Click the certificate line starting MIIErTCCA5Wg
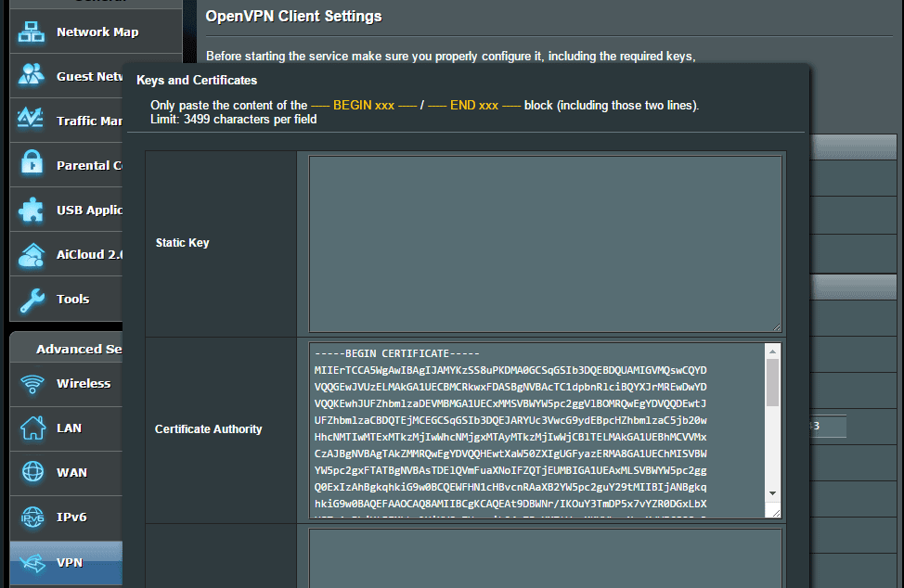 [x=510, y=370]
